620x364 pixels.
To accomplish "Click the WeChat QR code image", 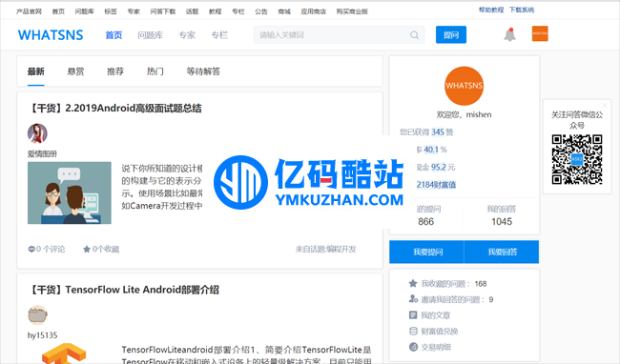I will 577,159.
